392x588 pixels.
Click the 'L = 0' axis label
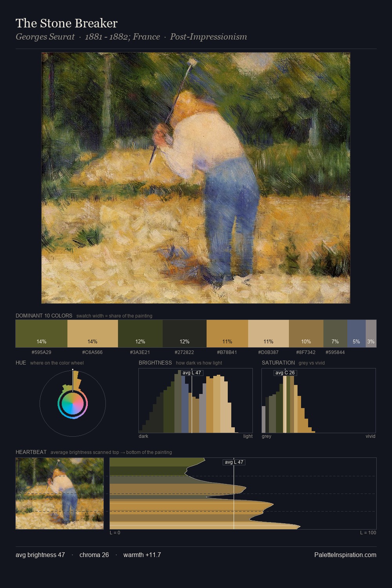115,533
